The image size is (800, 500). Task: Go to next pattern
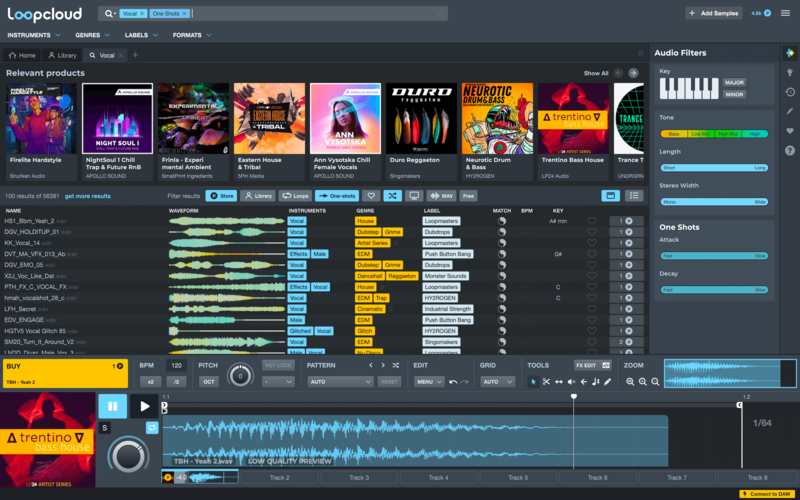coord(383,365)
